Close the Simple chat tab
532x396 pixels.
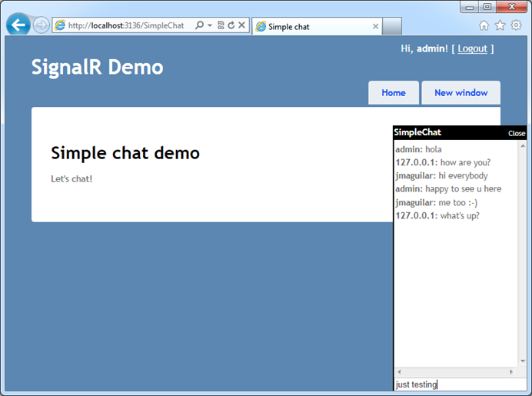pos(375,26)
